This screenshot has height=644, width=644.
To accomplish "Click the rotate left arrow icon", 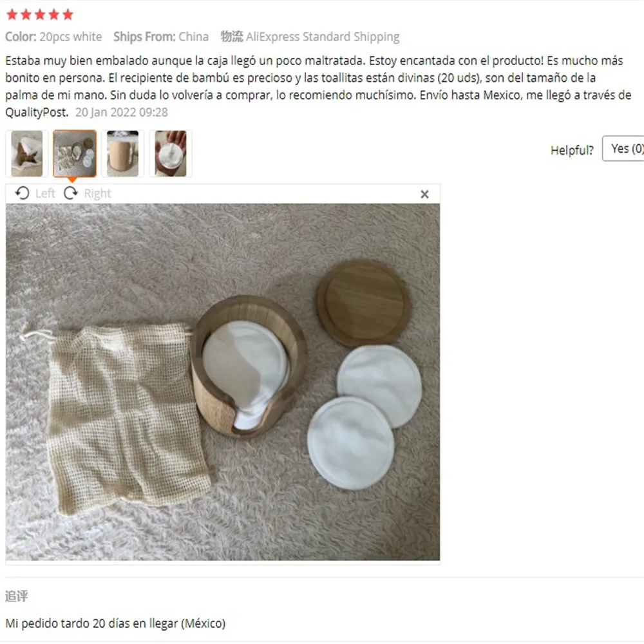I will point(22,193).
